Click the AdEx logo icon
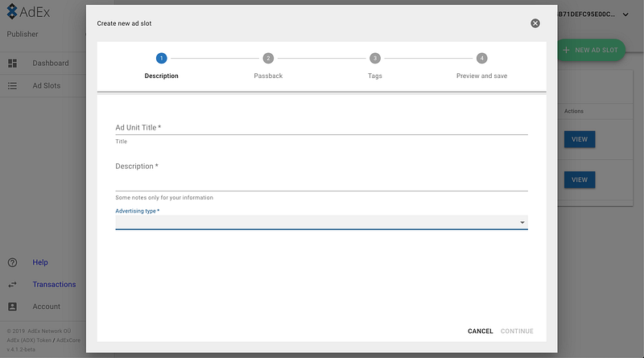This screenshot has height=358, width=644. 12,12
